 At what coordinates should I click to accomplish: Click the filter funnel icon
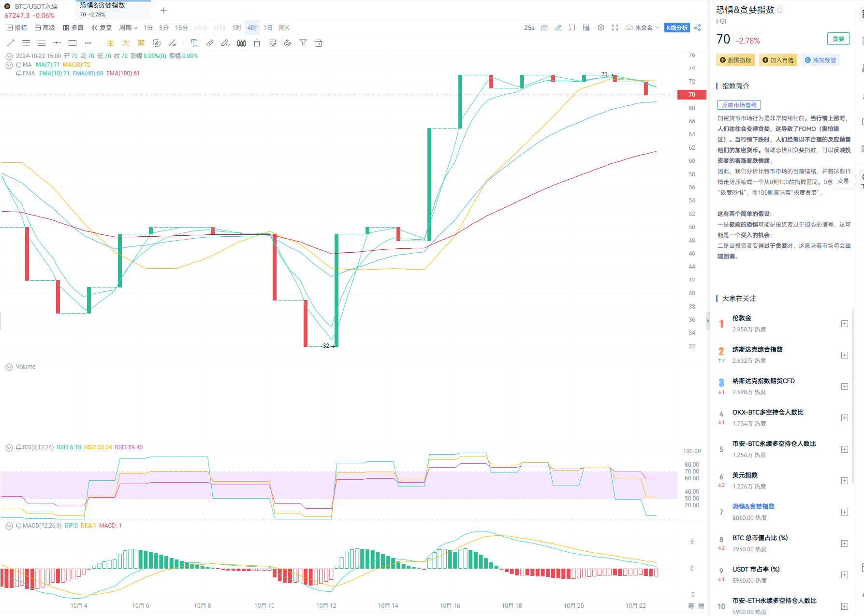pos(303,43)
